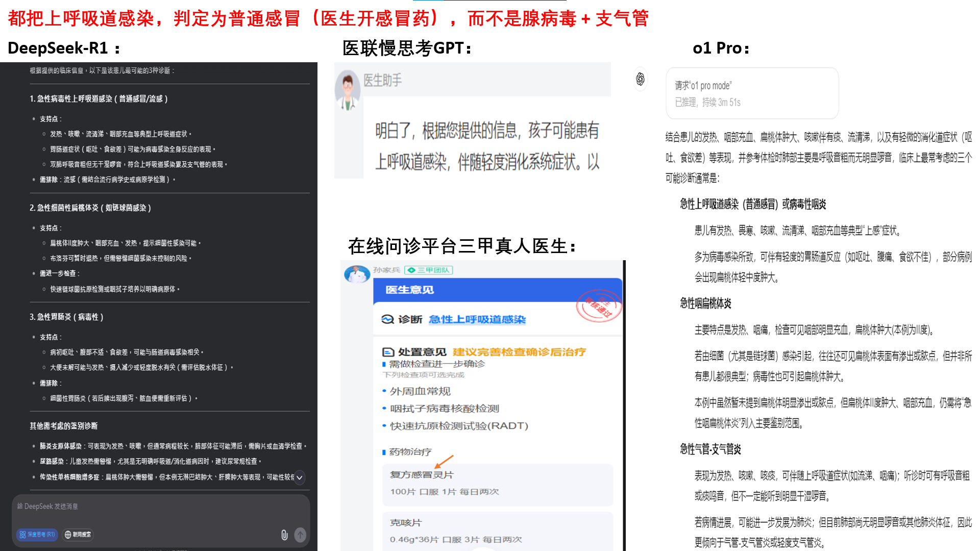Expand the 已推理 持续 3m 51s details
The height and width of the screenshot is (551, 980).
click(x=707, y=103)
